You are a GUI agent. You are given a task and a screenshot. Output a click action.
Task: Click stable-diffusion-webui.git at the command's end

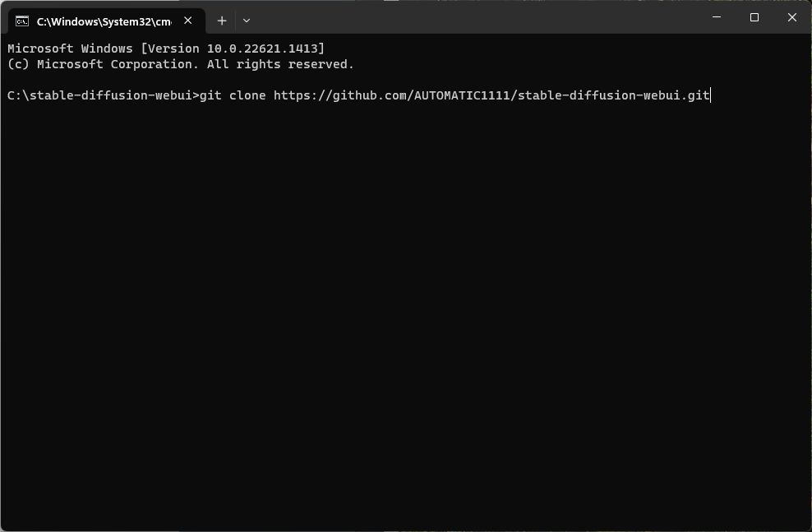click(613, 95)
